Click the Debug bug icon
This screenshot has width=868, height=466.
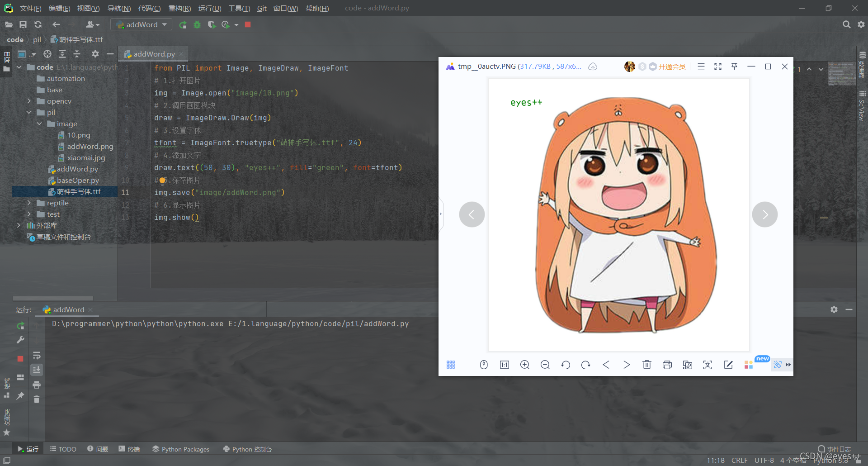coord(197,25)
